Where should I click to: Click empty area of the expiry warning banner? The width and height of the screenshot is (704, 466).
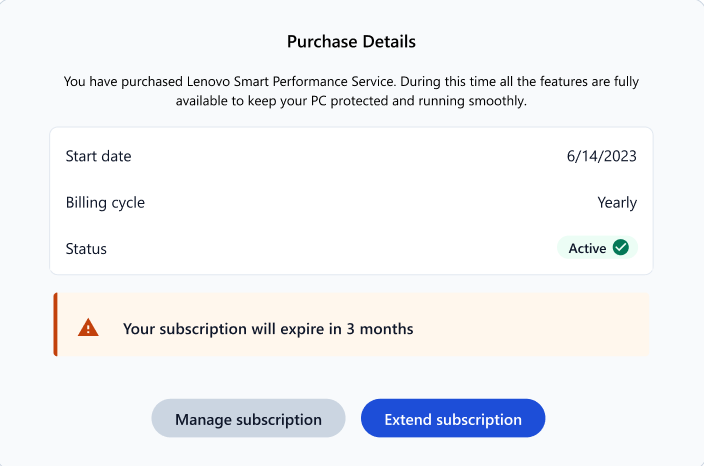530,325
